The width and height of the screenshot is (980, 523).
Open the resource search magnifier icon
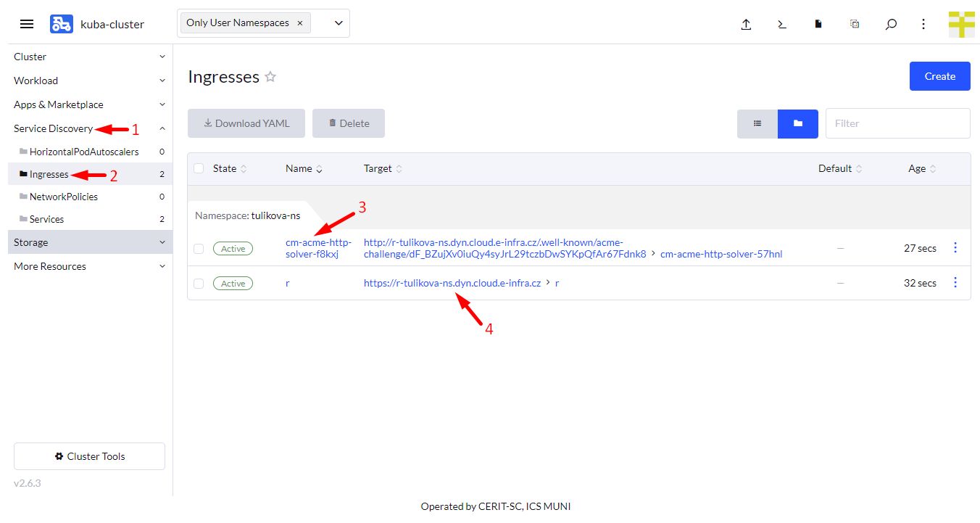(x=891, y=24)
